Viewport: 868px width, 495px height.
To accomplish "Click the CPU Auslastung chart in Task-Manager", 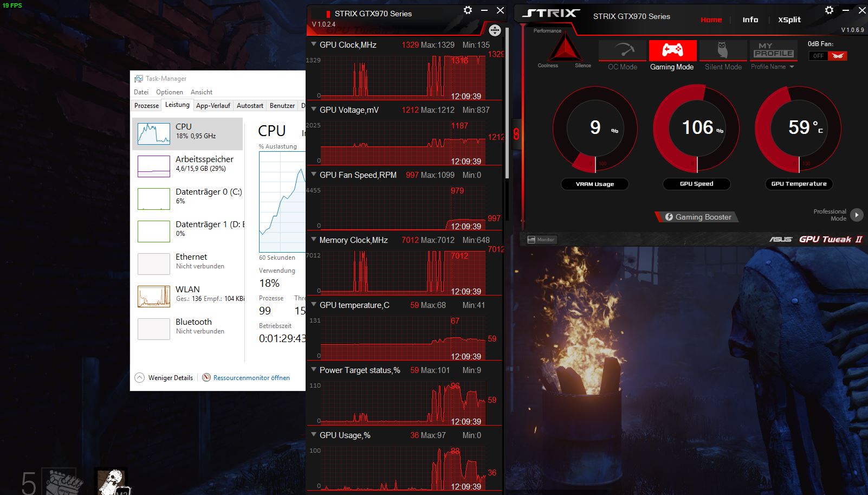I will [282, 202].
